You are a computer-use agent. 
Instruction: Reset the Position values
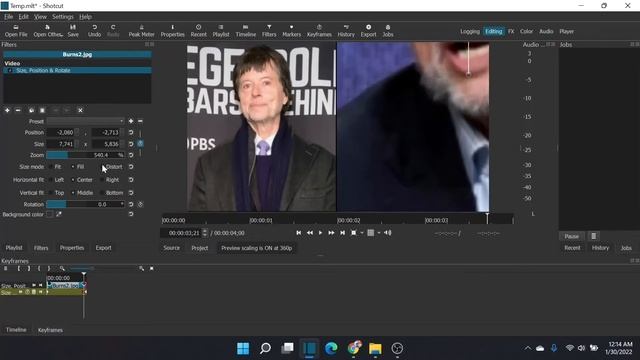tap(131, 132)
